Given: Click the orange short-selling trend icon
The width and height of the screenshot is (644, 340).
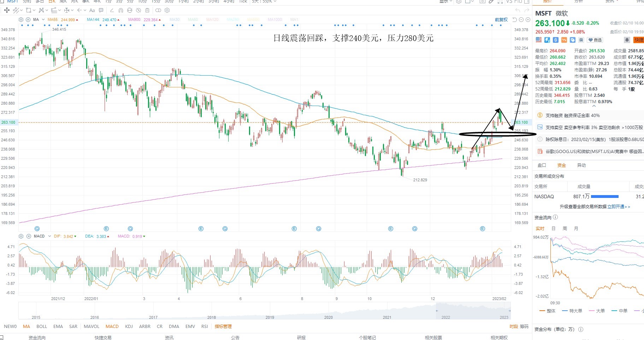Looking at the screenshot, I should (564, 40).
